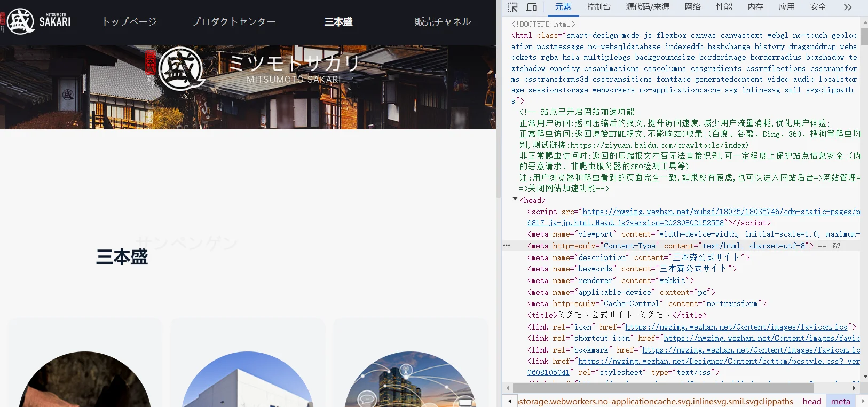Click DOM tree horizontal scrollbar left arrow

[507, 388]
